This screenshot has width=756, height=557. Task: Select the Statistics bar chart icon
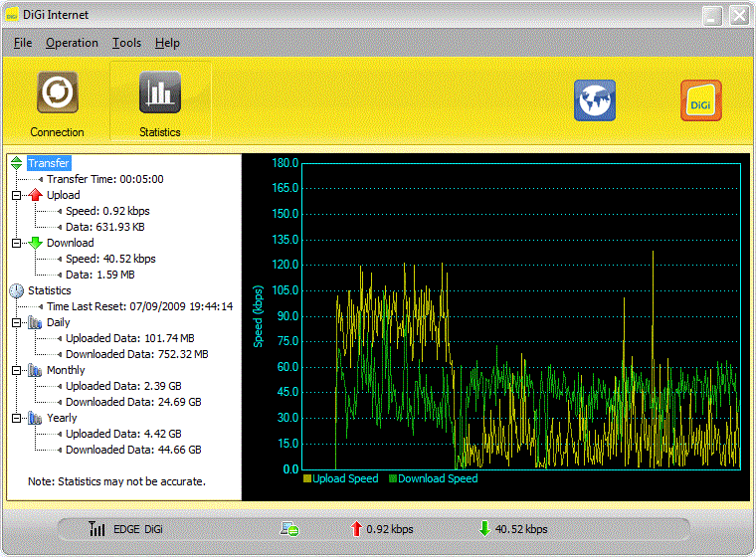[x=159, y=93]
